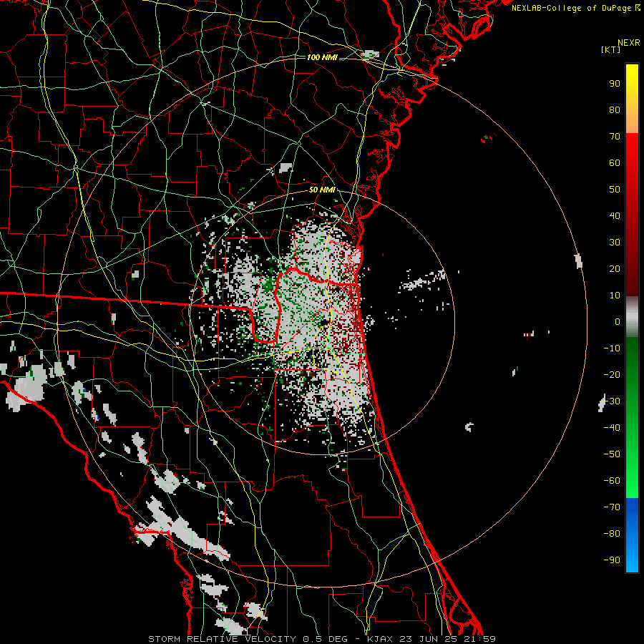Click the STORM RELATIVE VELOCITY caption text
644x644 pixels.
click(x=222, y=639)
